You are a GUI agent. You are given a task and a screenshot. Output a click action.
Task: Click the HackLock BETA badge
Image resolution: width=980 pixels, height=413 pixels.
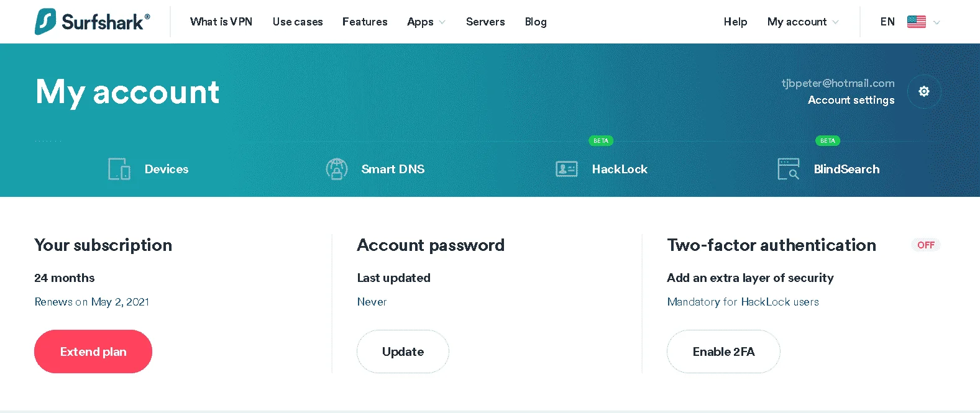(x=601, y=141)
